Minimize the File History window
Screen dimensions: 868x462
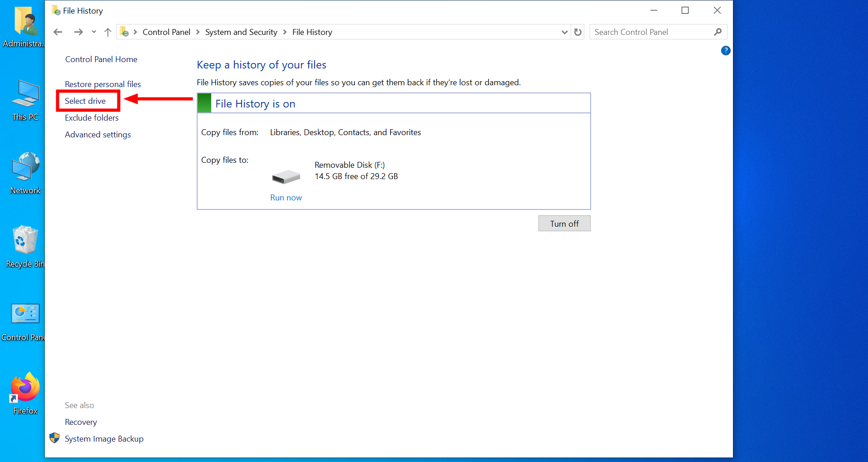click(654, 10)
